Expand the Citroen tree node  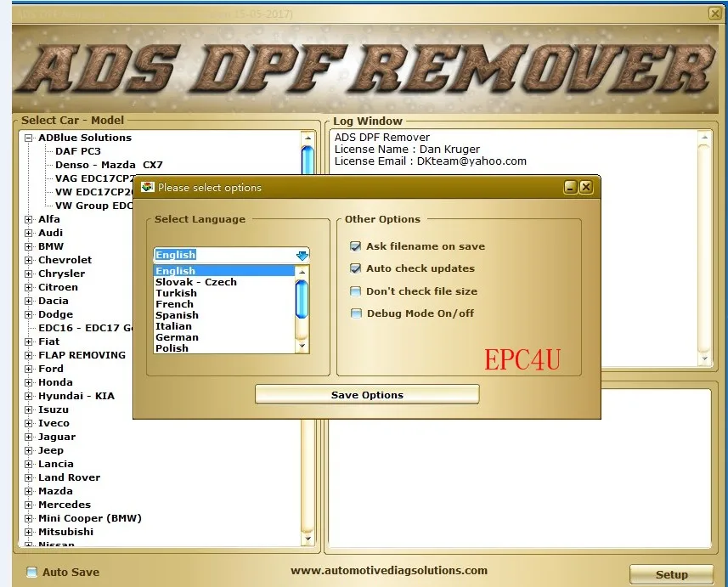[29, 287]
